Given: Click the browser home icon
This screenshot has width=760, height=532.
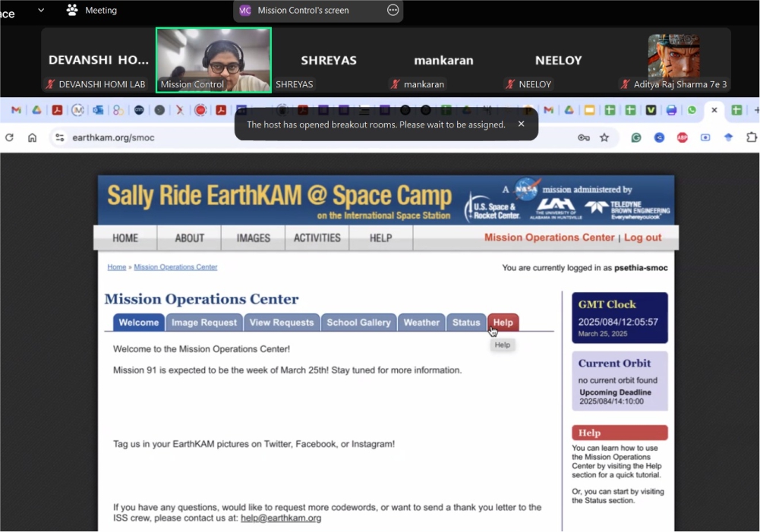Looking at the screenshot, I should [32, 137].
